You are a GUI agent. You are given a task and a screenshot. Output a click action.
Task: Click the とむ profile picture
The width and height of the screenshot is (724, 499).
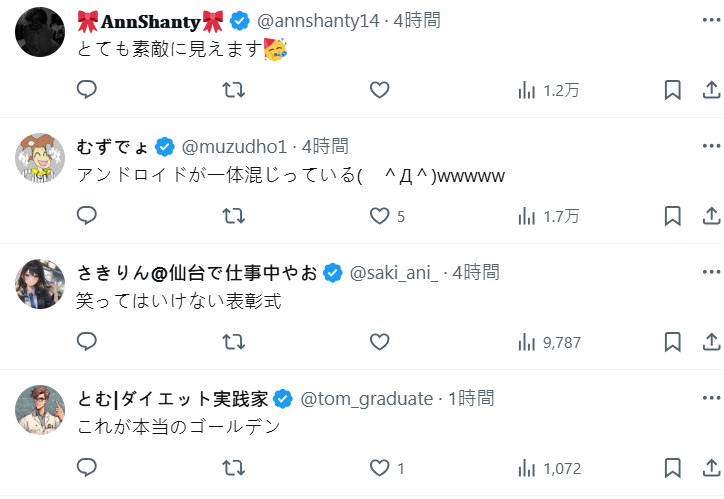(41, 410)
